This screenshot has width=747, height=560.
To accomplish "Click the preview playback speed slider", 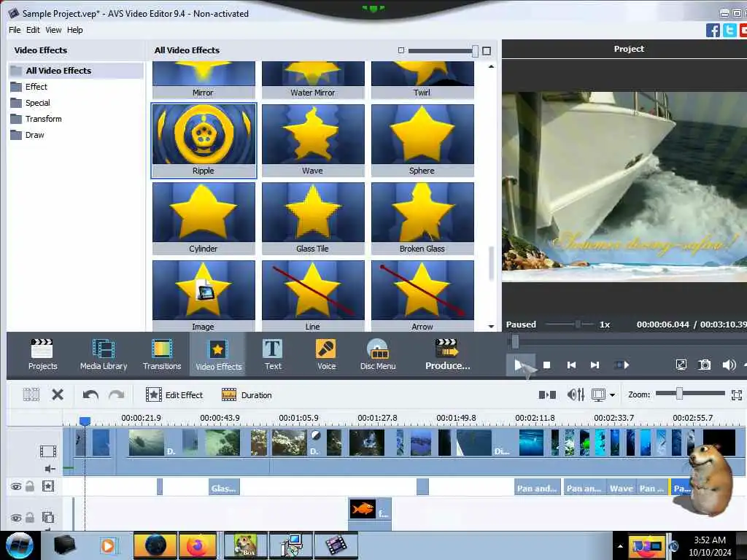I will pos(578,324).
